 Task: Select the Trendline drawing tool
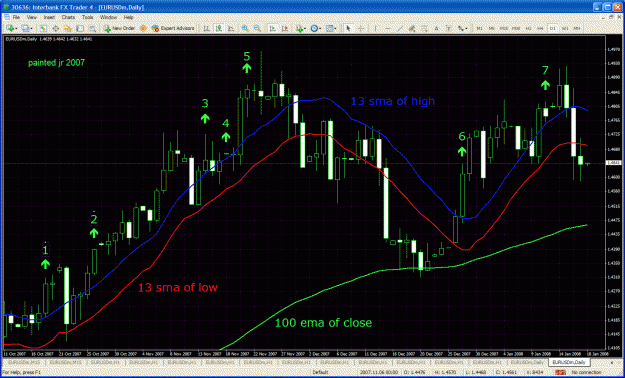(400, 28)
